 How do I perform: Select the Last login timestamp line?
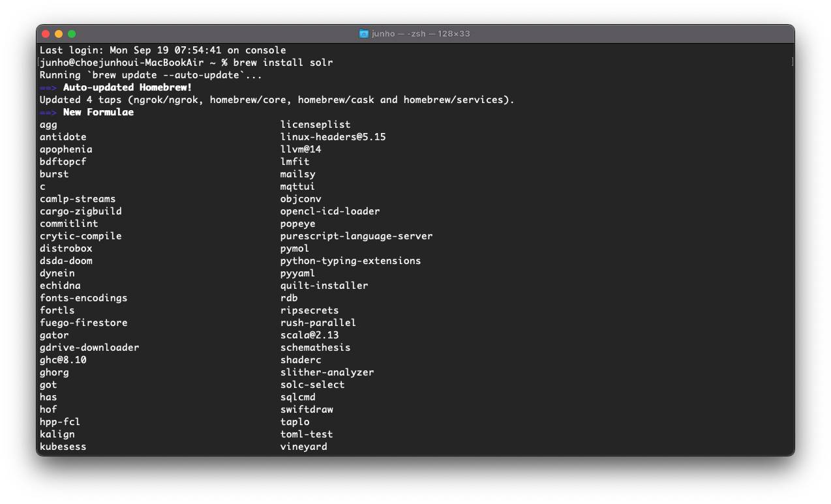(x=162, y=50)
